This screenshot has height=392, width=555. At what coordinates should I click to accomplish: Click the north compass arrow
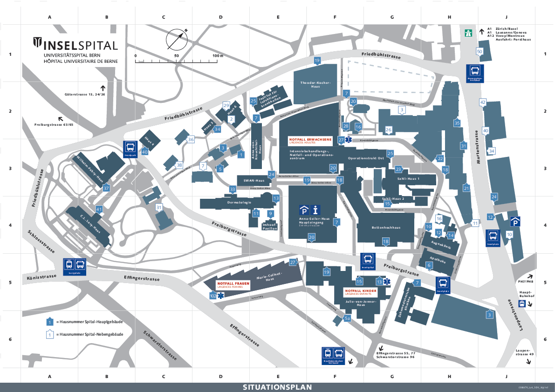click(178, 40)
